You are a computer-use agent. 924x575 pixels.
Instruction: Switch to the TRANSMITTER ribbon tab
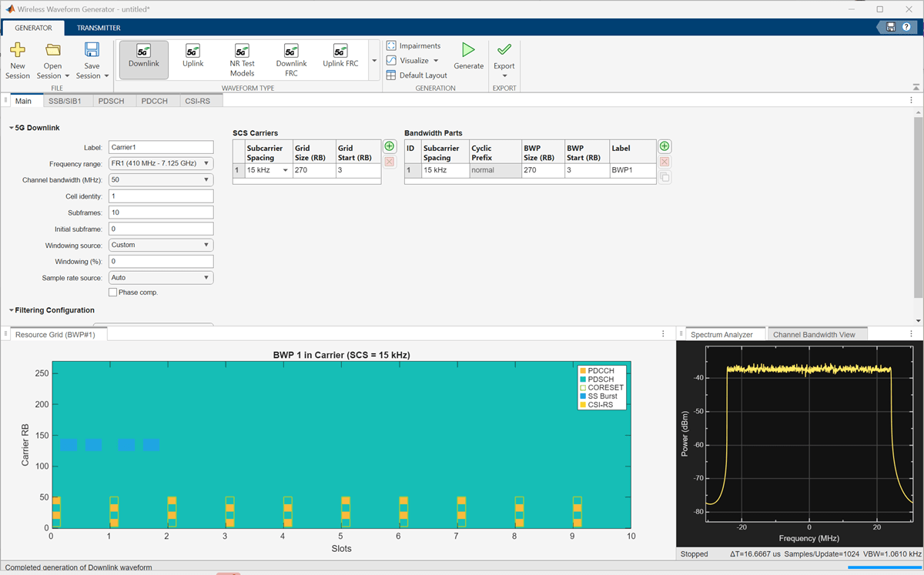pyautogui.click(x=99, y=28)
